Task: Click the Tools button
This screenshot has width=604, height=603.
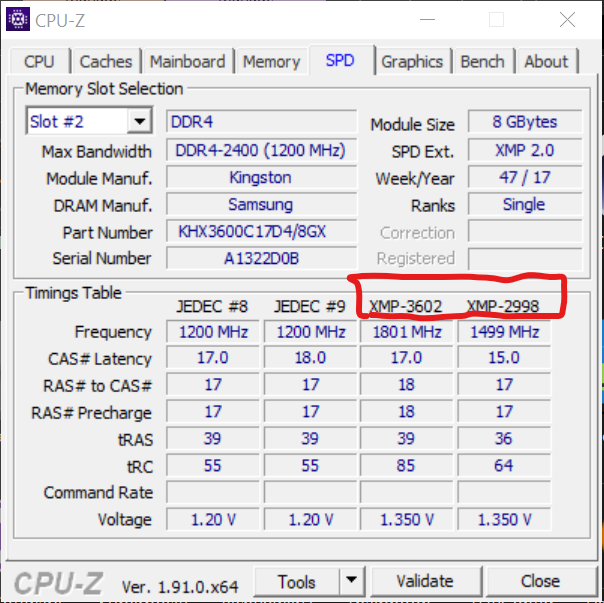Action: [297, 581]
